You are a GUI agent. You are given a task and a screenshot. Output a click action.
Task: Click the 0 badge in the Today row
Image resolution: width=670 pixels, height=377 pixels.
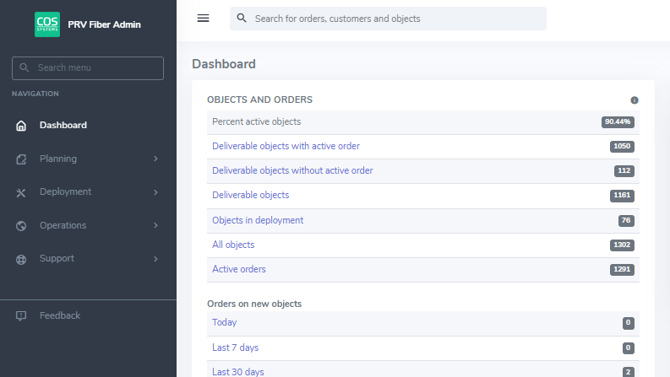[x=628, y=323]
